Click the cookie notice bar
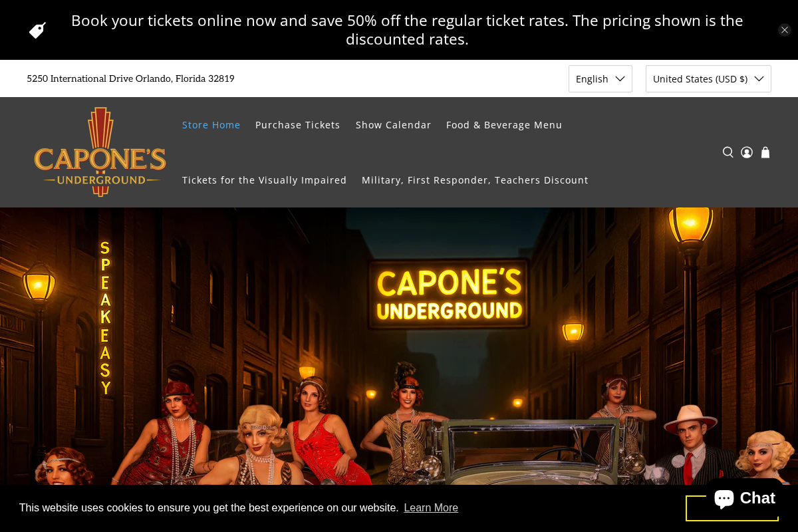 click(266, 507)
